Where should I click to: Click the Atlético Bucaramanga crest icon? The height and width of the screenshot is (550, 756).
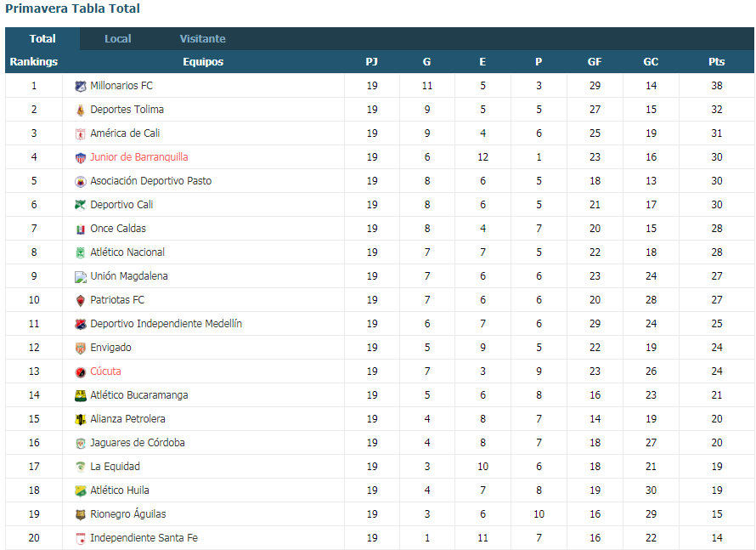point(81,395)
